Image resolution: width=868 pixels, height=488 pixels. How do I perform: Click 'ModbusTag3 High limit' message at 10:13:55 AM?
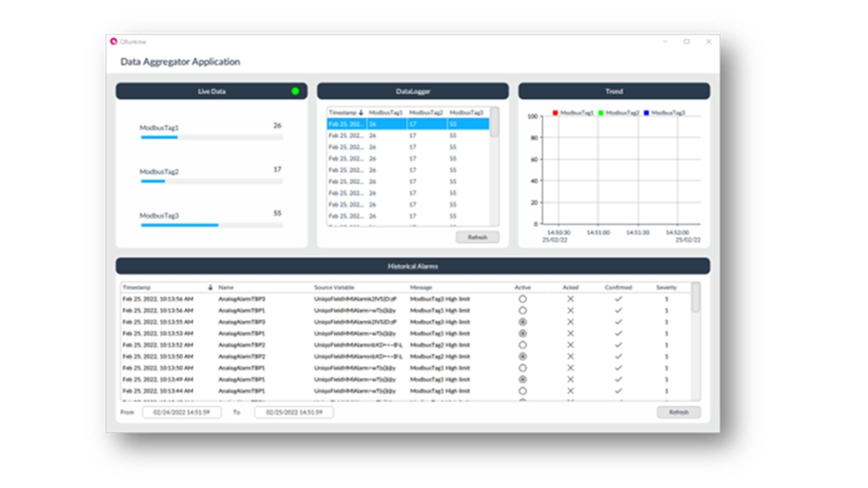440,322
